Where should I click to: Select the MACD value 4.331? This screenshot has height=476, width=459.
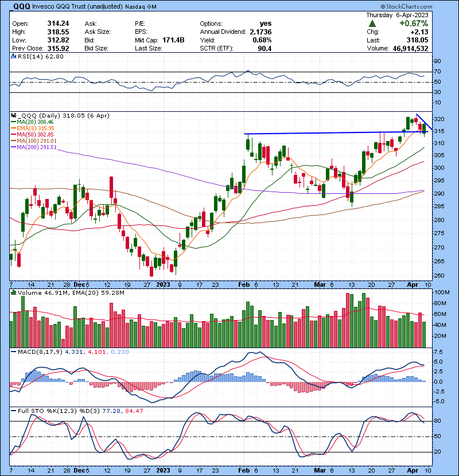pyautogui.click(x=73, y=352)
